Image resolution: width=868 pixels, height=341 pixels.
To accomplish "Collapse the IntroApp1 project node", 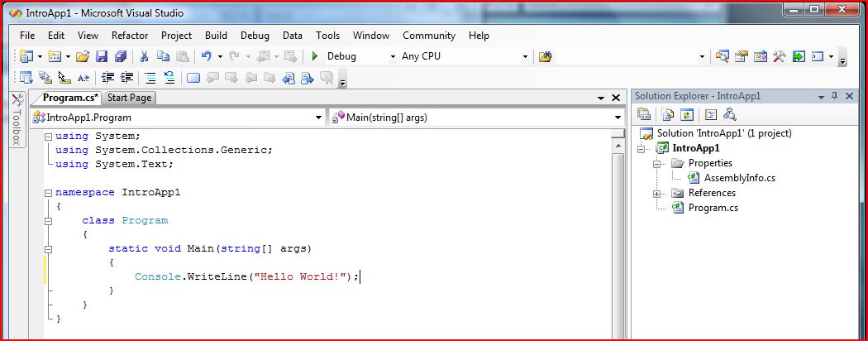I will pyautogui.click(x=641, y=149).
